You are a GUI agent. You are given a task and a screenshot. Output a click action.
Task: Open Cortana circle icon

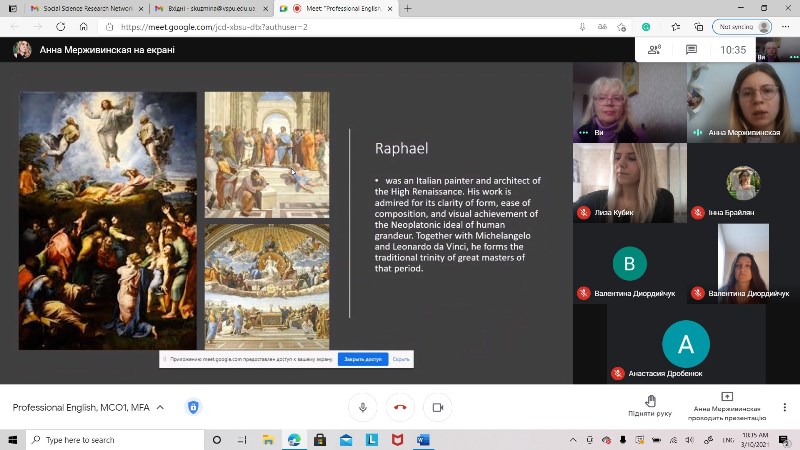tap(217, 440)
